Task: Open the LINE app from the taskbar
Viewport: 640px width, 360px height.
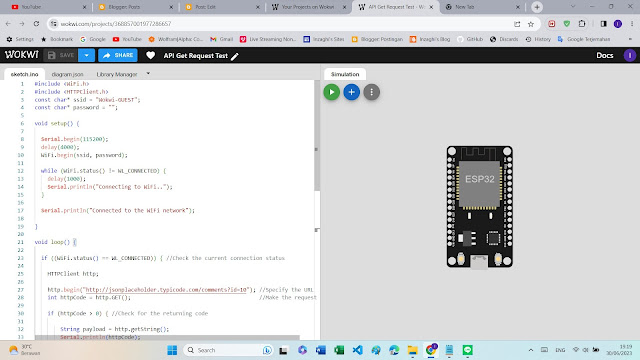Action: tap(467, 350)
